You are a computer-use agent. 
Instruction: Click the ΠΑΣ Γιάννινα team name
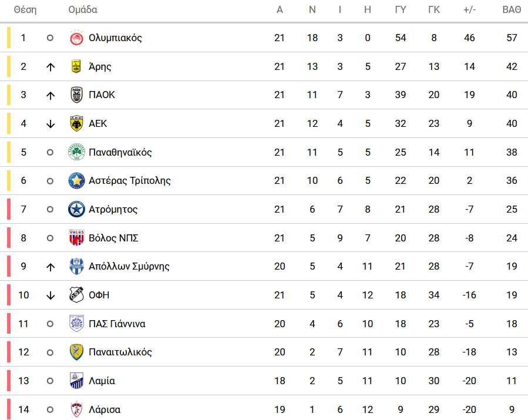point(117,324)
